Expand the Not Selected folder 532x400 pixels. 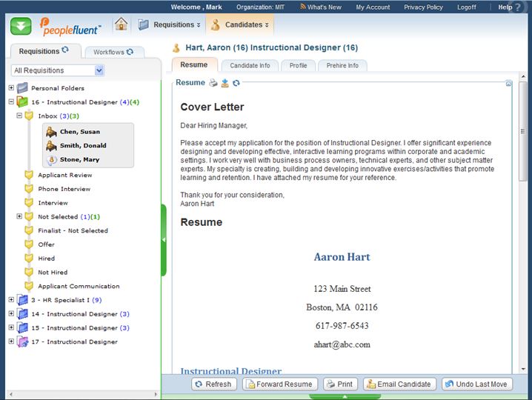tap(19, 216)
